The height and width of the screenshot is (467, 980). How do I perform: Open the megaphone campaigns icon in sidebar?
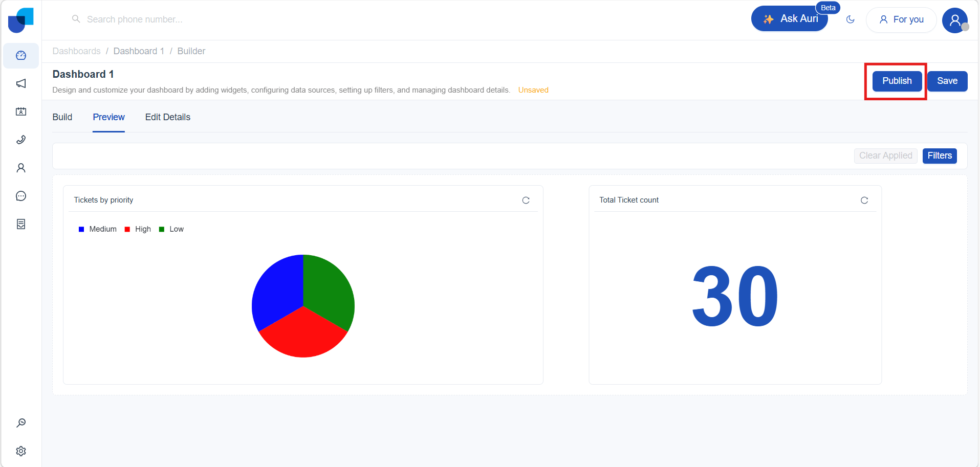(x=21, y=83)
